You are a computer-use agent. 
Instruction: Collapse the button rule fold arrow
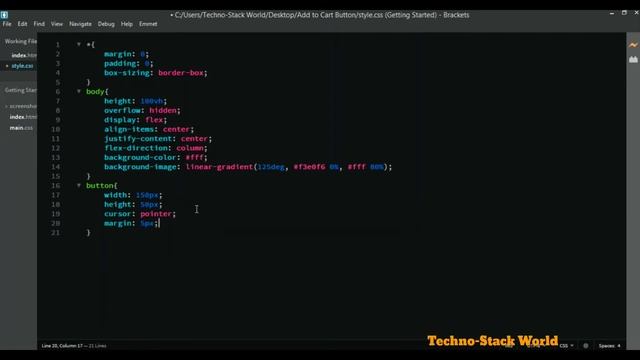click(79, 185)
